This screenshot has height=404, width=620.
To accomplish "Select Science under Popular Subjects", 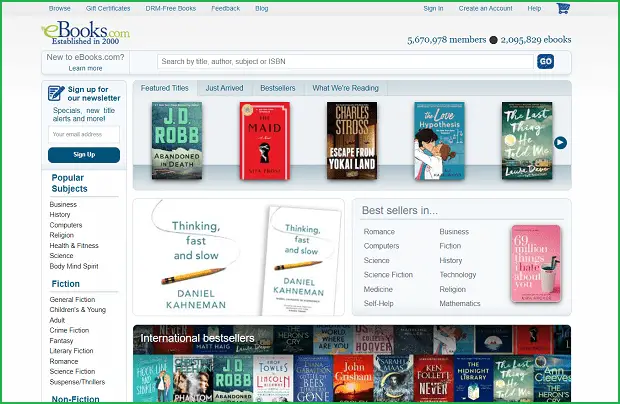I will [x=61, y=256].
